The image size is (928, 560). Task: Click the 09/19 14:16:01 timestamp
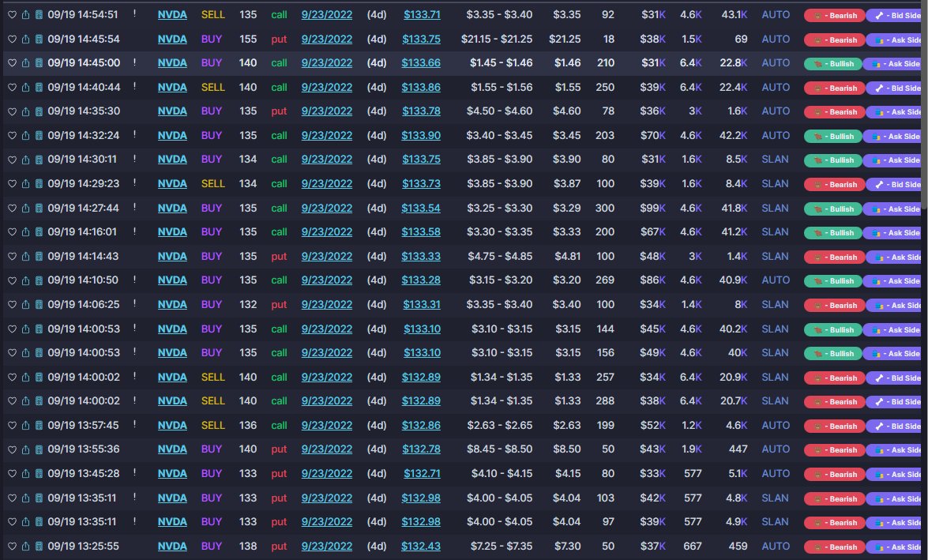click(x=82, y=232)
